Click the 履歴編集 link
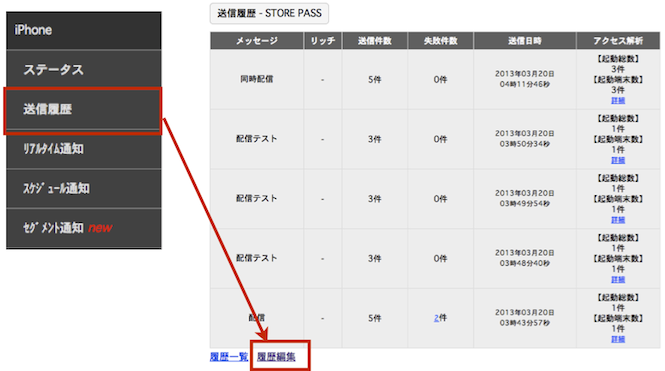The width and height of the screenshot is (665, 371). (276, 357)
